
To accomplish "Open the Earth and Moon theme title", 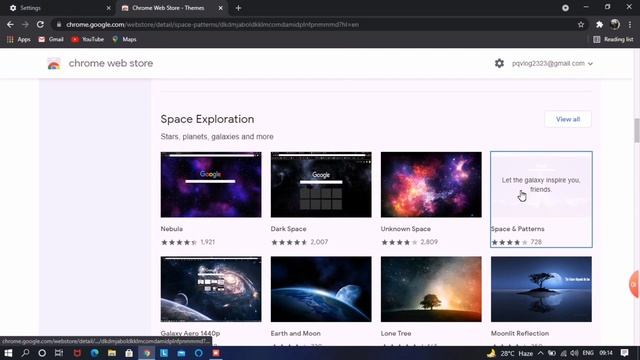I will (296, 333).
